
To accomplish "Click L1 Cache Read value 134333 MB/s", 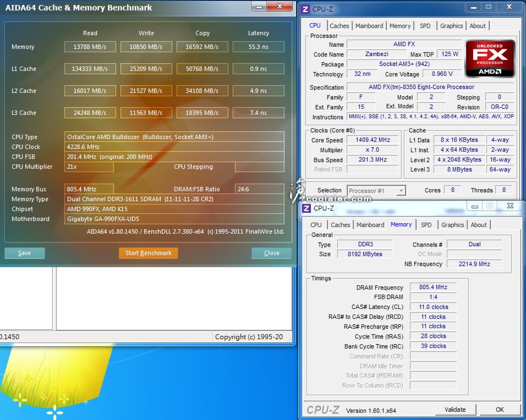I will pos(90,69).
